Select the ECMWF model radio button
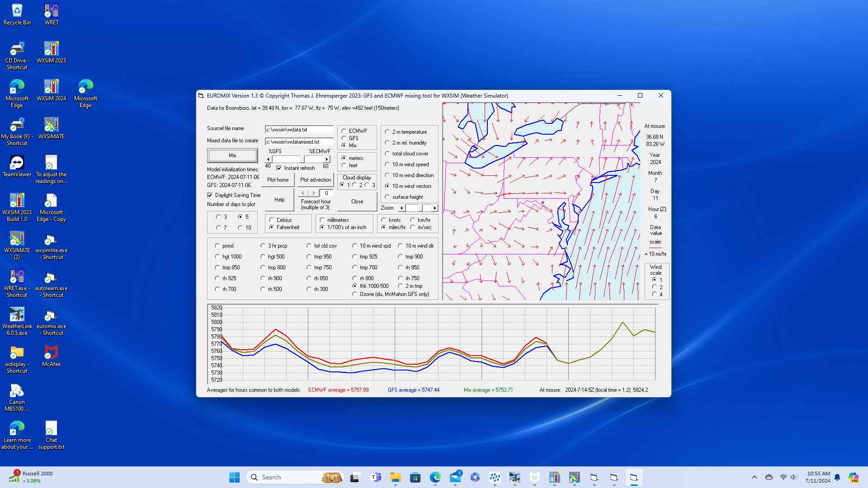 [344, 131]
